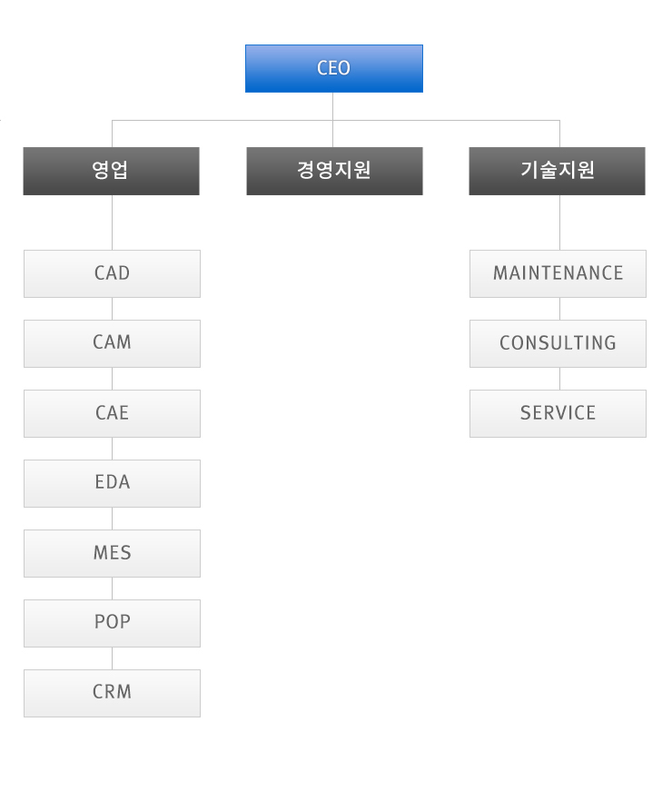This screenshot has width=672, height=811.
Task: Select the 영업 department header
Action: pyautogui.click(x=111, y=171)
